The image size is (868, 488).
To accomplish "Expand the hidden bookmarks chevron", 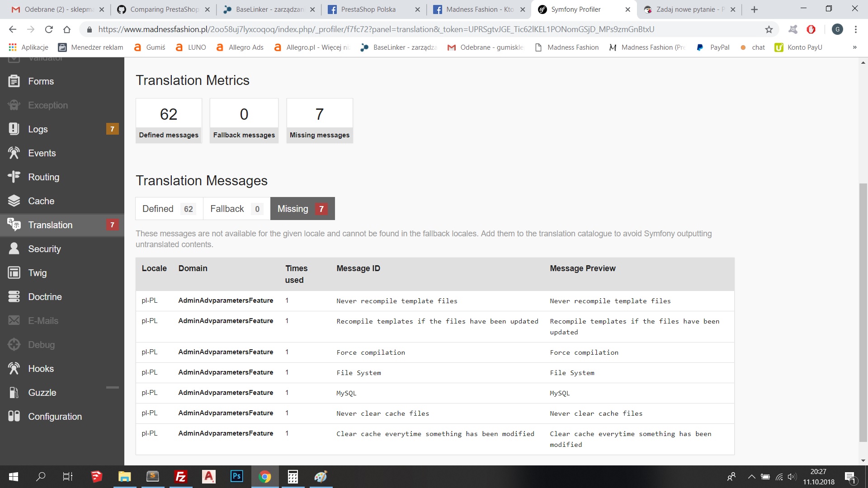I will tap(854, 47).
